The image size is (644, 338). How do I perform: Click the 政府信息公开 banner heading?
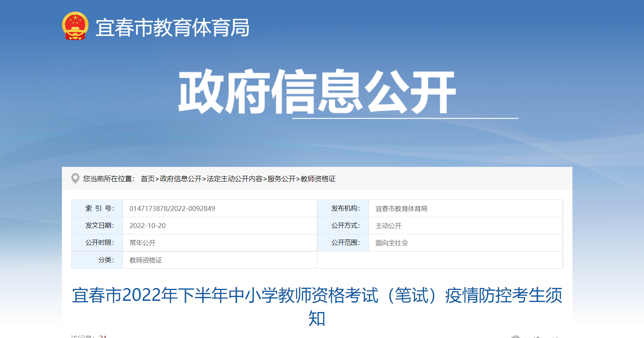click(x=317, y=92)
